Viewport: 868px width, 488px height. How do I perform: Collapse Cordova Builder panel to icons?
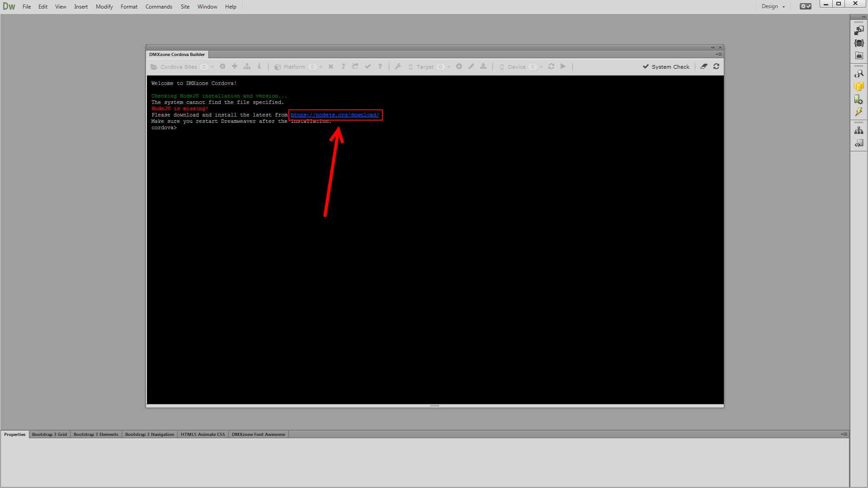(713, 47)
